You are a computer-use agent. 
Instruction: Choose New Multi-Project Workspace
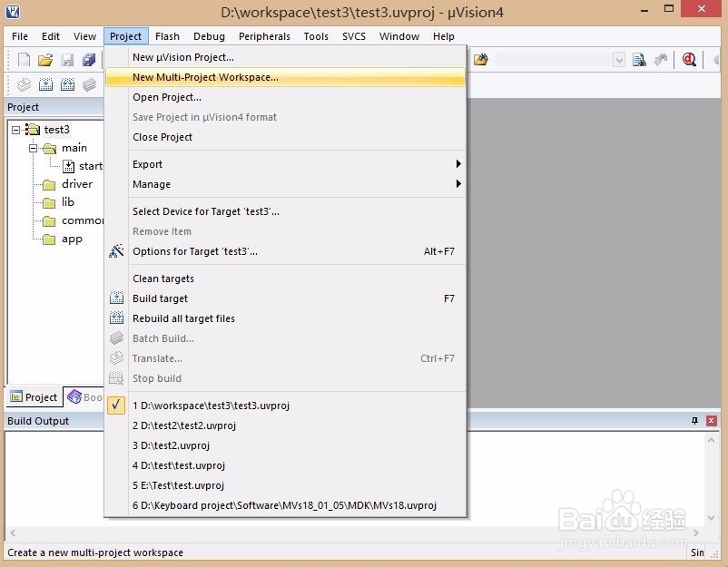(x=285, y=77)
